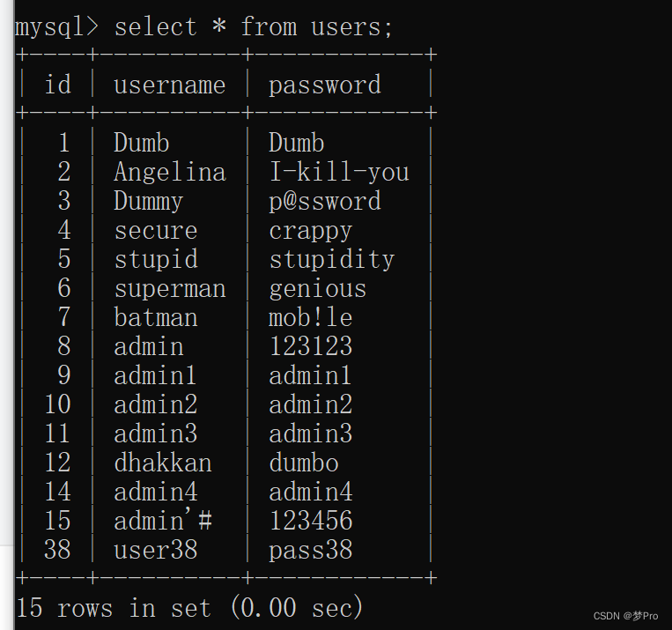Image resolution: width=672 pixels, height=630 pixels.
Task: Click the username 'Angelina'
Action: pos(169,172)
